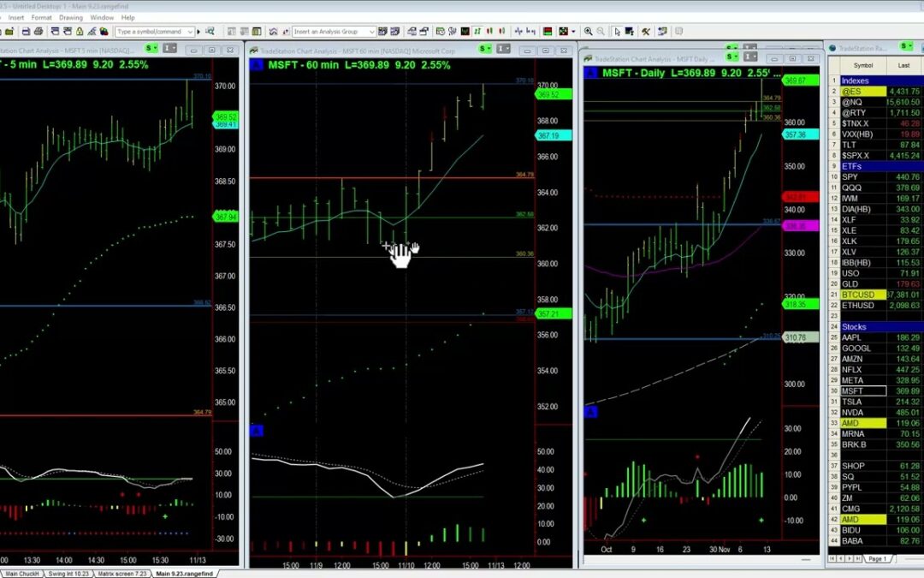The height and width of the screenshot is (578, 924).
Task: Click the Zoom In magnifier icon
Action: [x=588, y=32]
